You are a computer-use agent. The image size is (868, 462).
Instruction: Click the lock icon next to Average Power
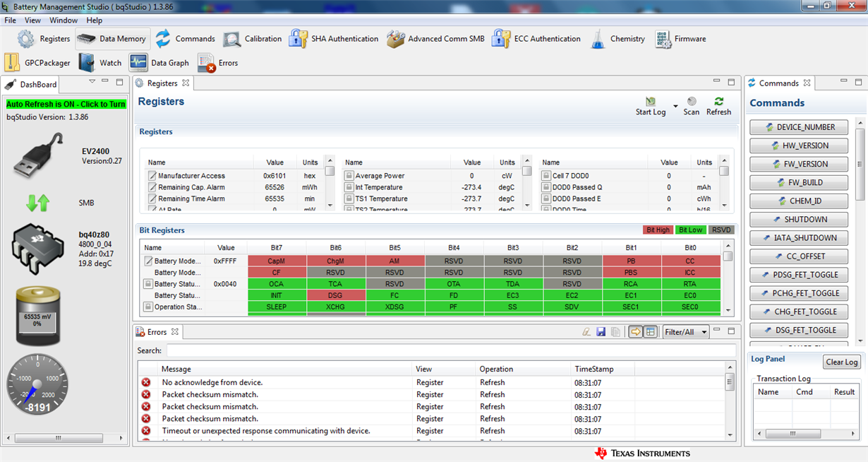click(x=349, y=176)
